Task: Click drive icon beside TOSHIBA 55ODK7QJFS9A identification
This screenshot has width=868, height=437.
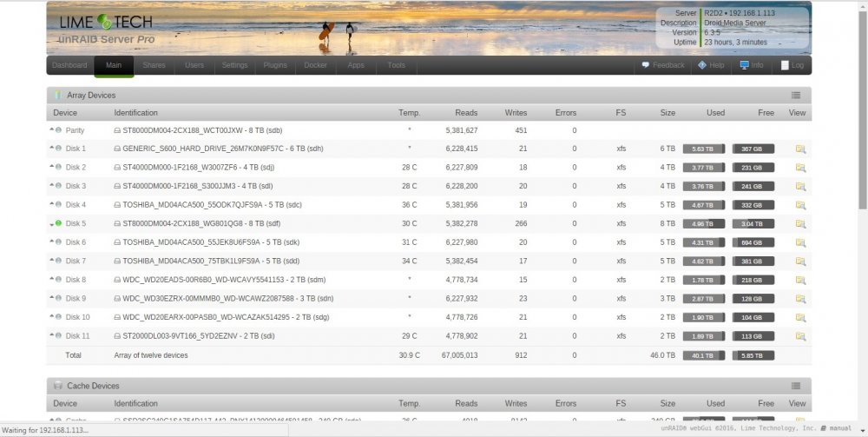Action: (x=117, y=205)
